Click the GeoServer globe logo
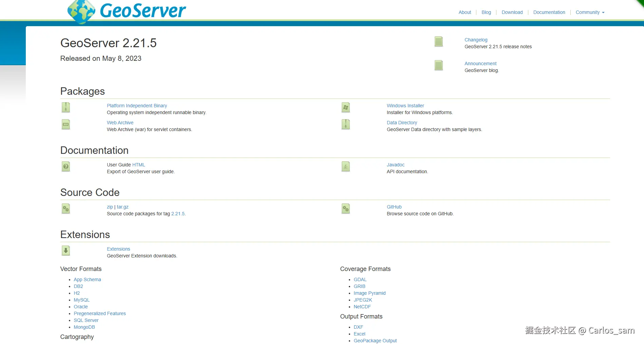Image resolution: width=644 pixels, height=344 pixels. pyautogui.click(x=81, y=12)
